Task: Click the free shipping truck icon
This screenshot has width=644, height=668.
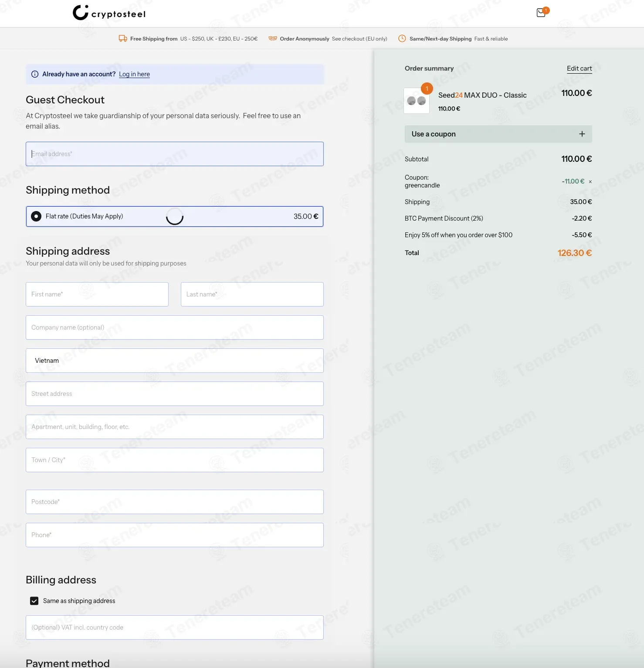Action: tap(123, 39)
